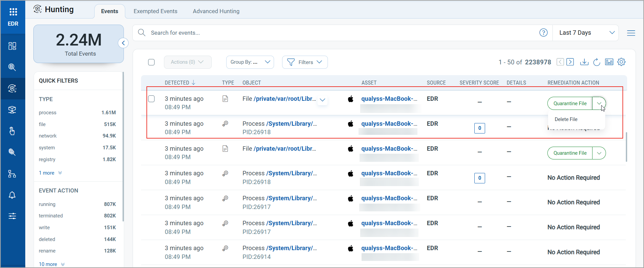The height and width of the screenshot is (268, 644).
Task: Choose Delete File from dropdown menu
Action: point(566,119)
